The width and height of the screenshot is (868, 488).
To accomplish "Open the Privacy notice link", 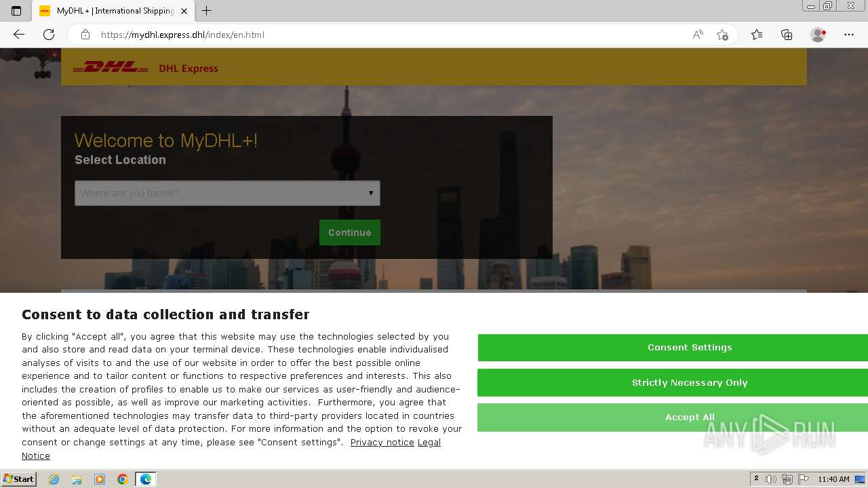I will (x=382, y=442).
